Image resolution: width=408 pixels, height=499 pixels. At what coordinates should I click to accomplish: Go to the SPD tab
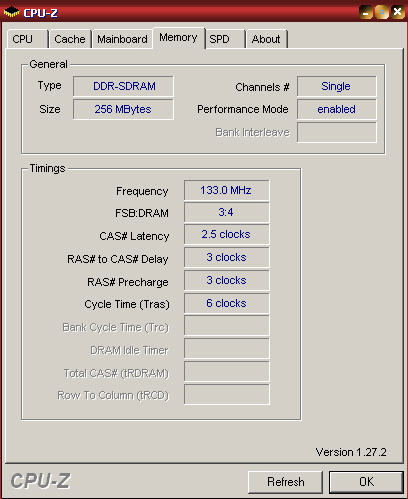point(225,39)
